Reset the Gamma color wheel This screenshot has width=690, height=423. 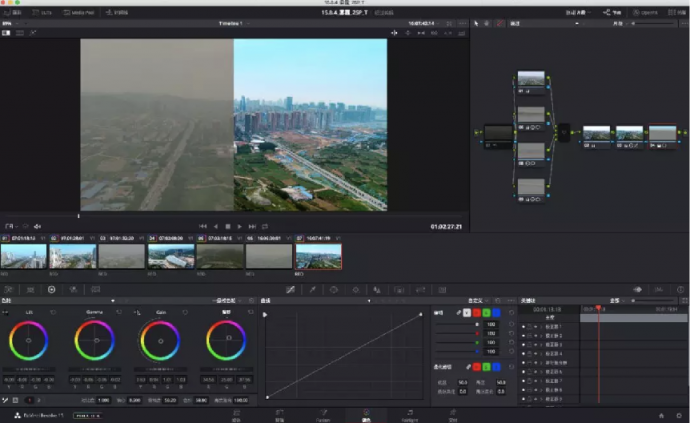point(119,312)
